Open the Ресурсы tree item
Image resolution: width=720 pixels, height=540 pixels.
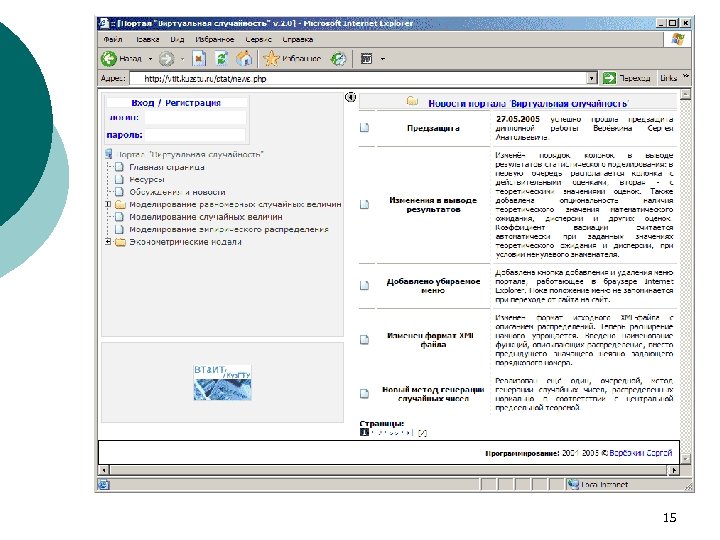coord(146,180)
